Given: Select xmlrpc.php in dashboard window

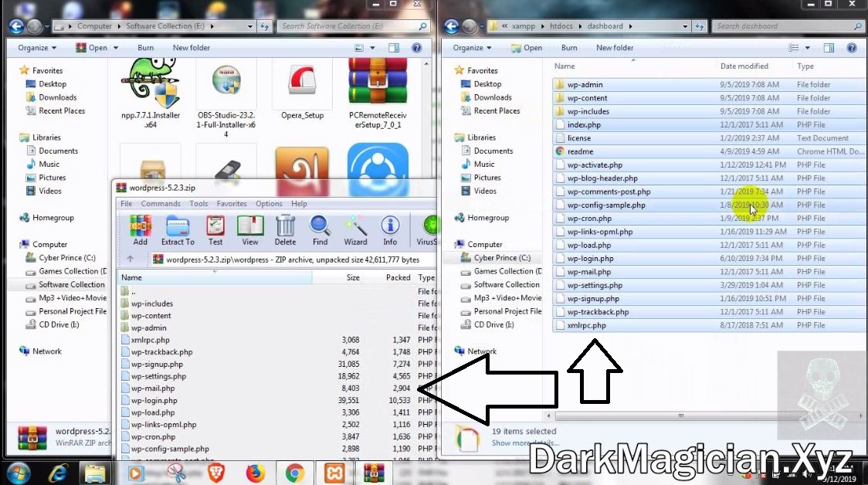Looking at the screenshot, I should 586,326.
